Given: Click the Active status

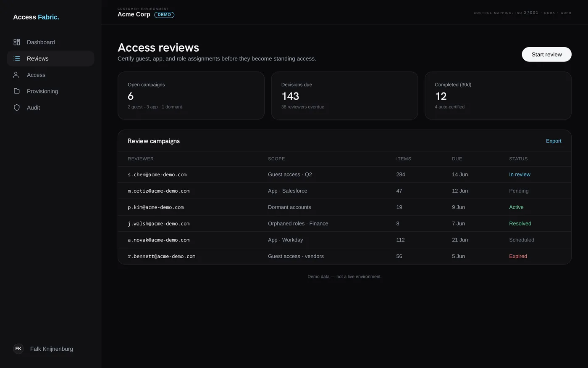Looking at the screenshot, I should 516,207.
